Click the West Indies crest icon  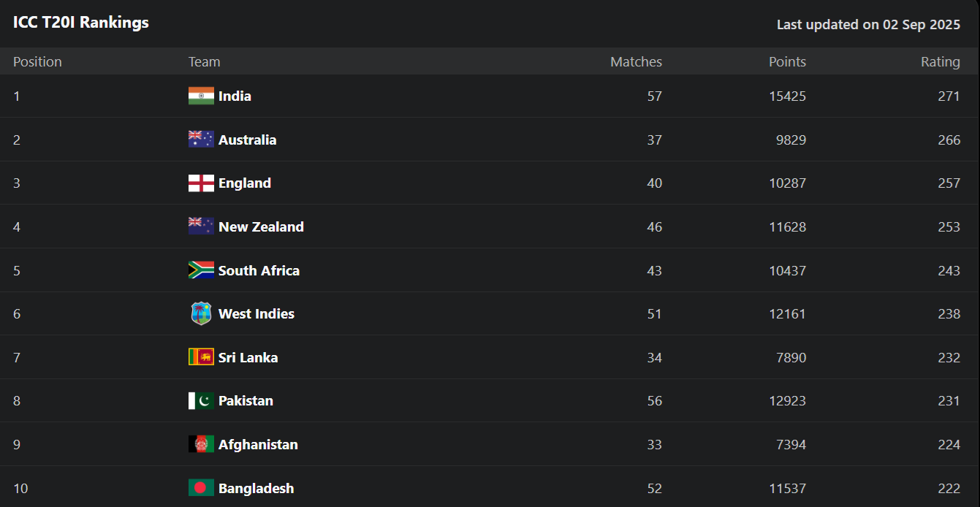tap(201, 313)
